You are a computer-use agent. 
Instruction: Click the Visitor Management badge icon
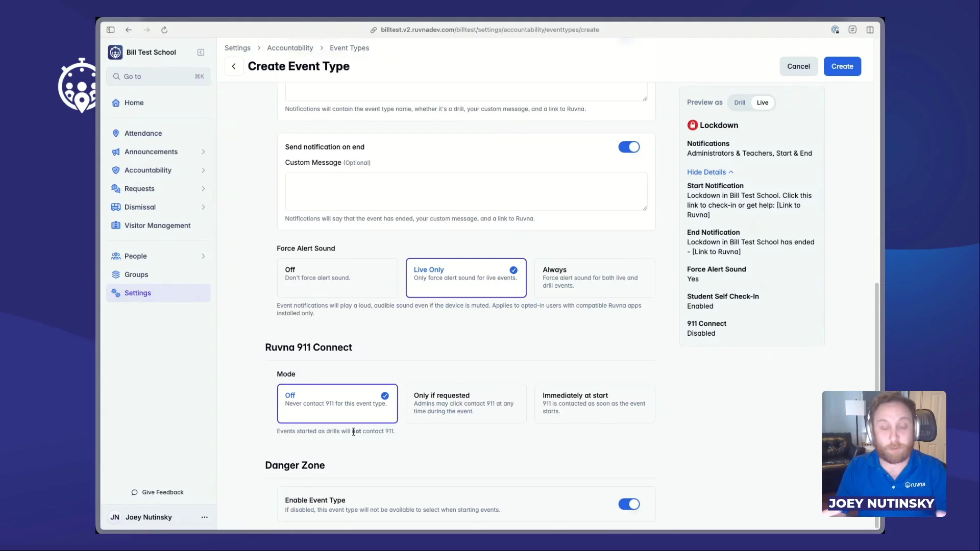pyautogui.click(x=116, y=225)
